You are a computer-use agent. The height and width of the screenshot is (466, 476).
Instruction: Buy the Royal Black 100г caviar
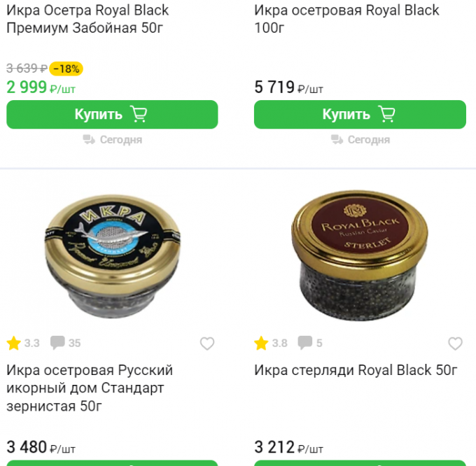click(x=360, y=114)
